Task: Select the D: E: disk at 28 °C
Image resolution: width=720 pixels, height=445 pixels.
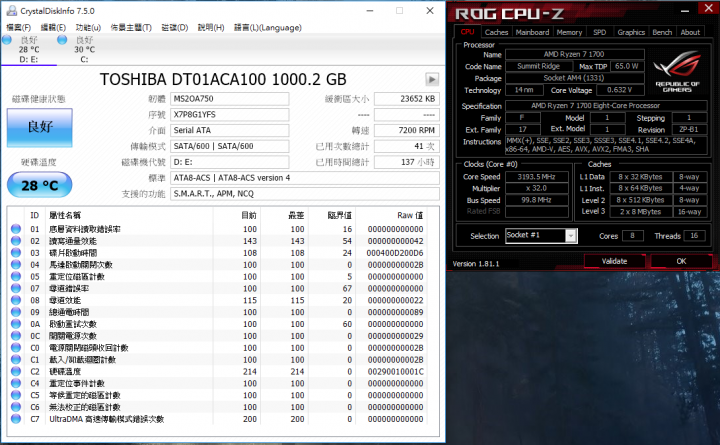Action: click(x=29, y=49)
